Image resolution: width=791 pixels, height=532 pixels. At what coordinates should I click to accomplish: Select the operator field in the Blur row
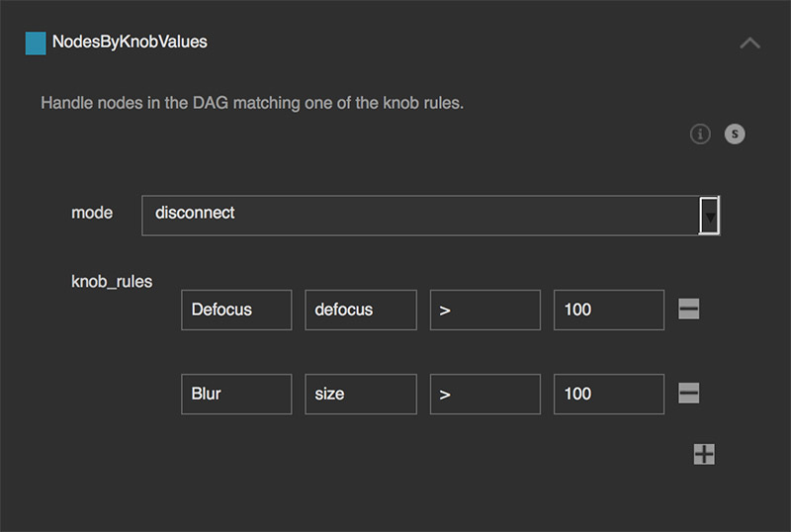(x=484, y=394)
